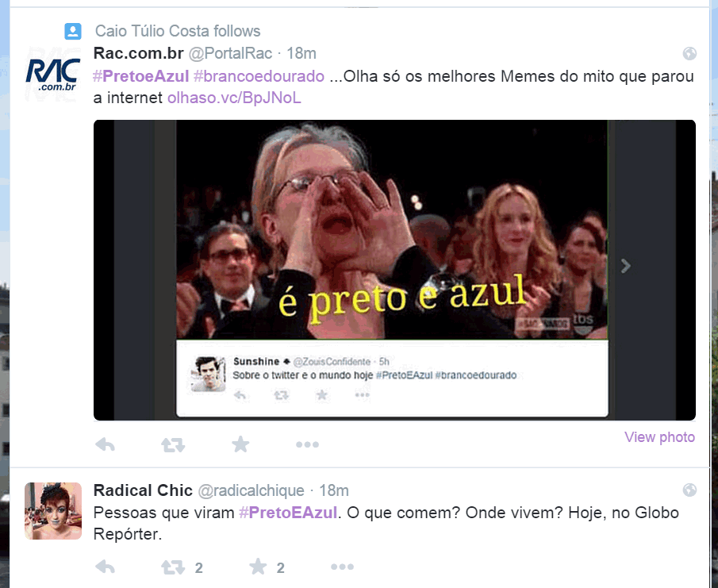Retweet Radical Chic's tweet
Image resolution: width=718 pixels, height=588 pixels.
click(x=173, y=567)
